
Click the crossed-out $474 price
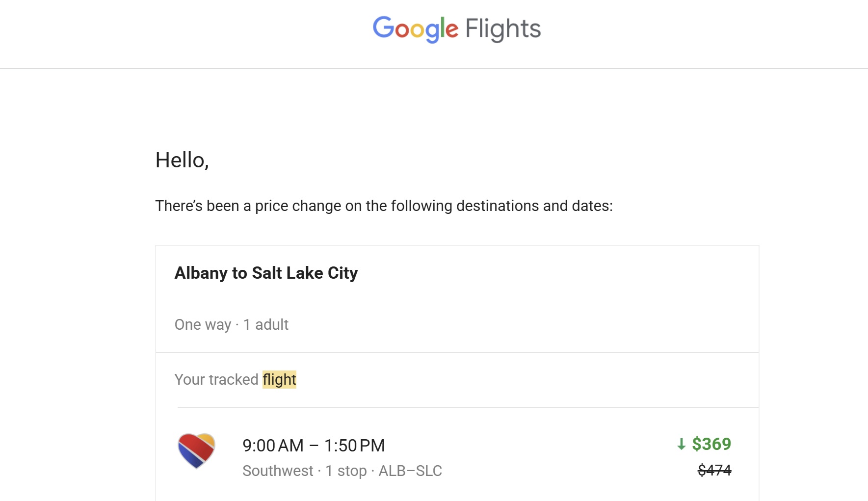click(714, 470)
